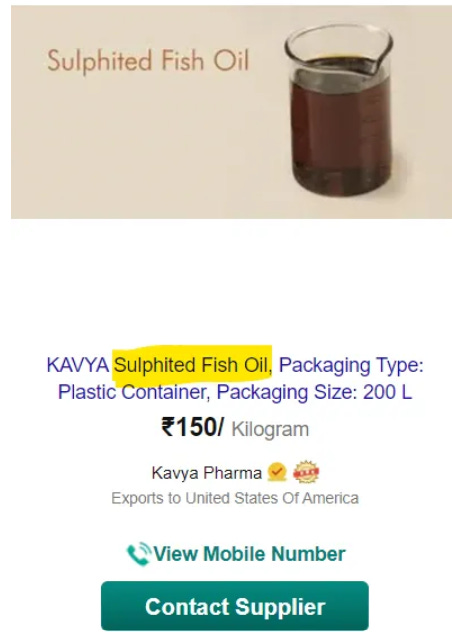The height and width of the screenshot is (632, 452).
Task: Click the red-orange trust seal badge
Action: click(x=306, y=472)
